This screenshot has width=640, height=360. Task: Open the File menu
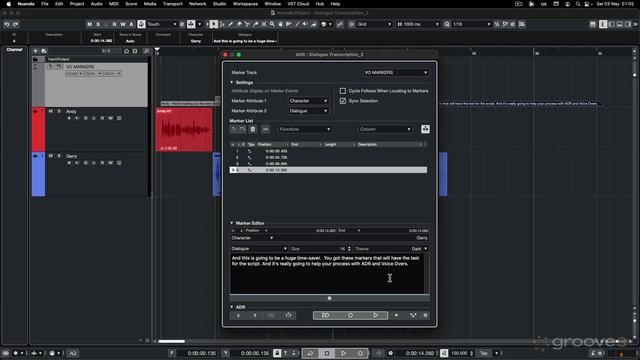point(45,4)
